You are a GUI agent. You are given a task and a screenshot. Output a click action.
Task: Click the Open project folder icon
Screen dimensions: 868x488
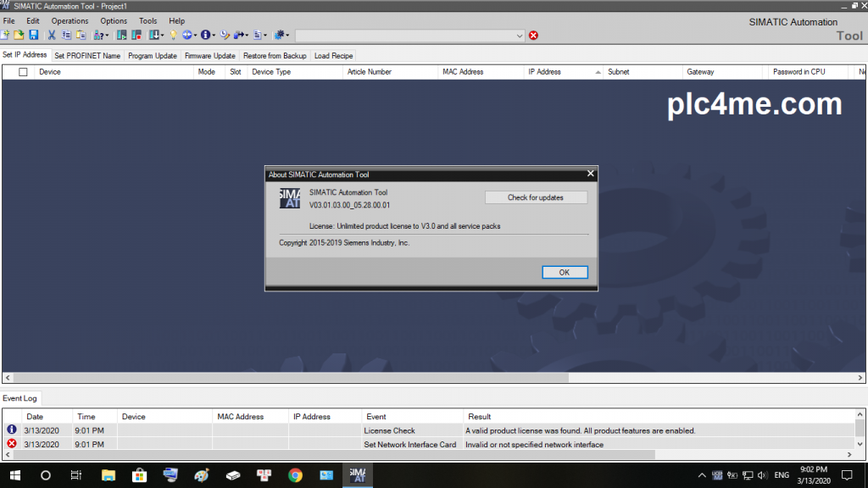point(19,36)
